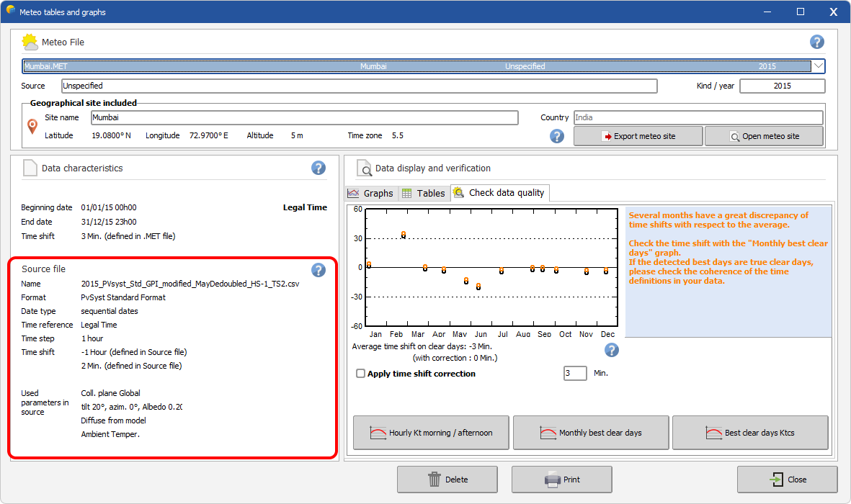Click the PvSyst Standard Format text
The width and height of the screenshot is (851, 504).
tap(123, 297)
